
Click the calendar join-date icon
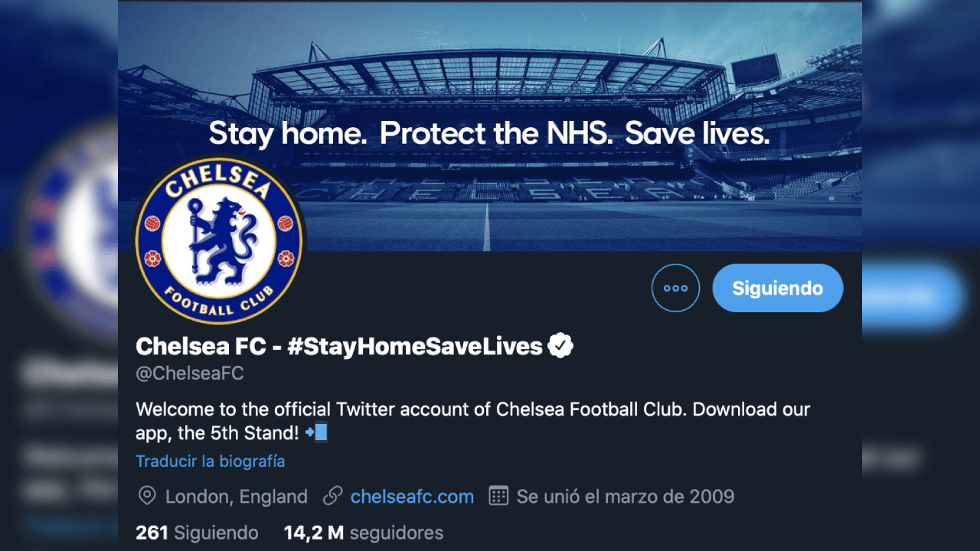click(499, 496)
